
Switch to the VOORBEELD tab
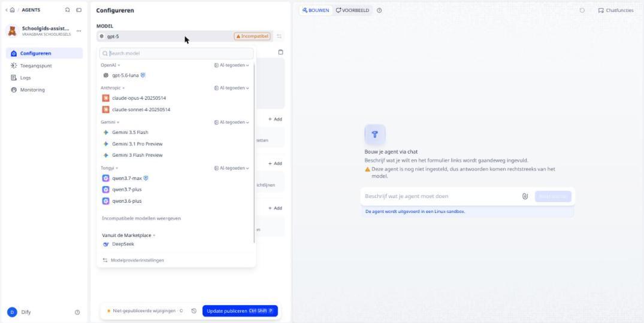[x=352, y=10]
